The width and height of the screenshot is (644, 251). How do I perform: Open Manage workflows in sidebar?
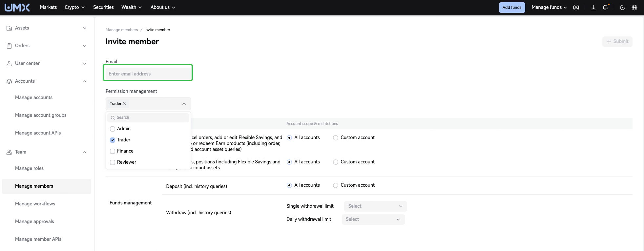[35, 204]
